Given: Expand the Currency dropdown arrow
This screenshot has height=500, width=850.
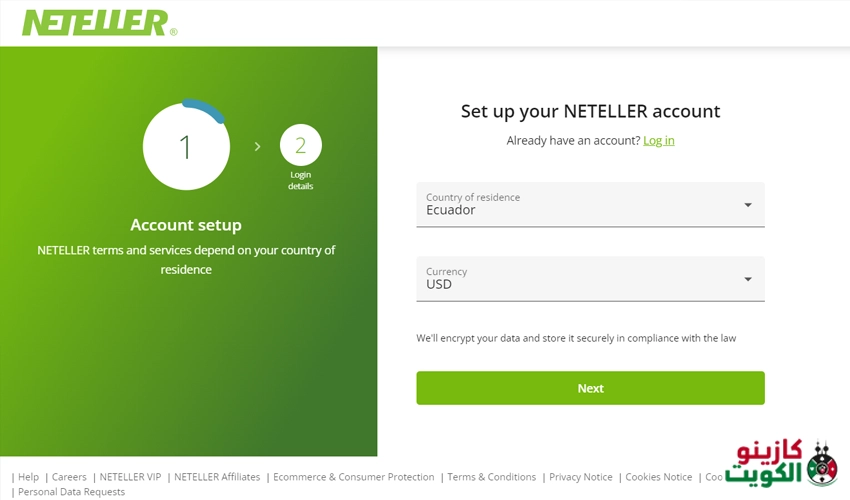Looking at the screenshot, I should click(x=748, y=279).
